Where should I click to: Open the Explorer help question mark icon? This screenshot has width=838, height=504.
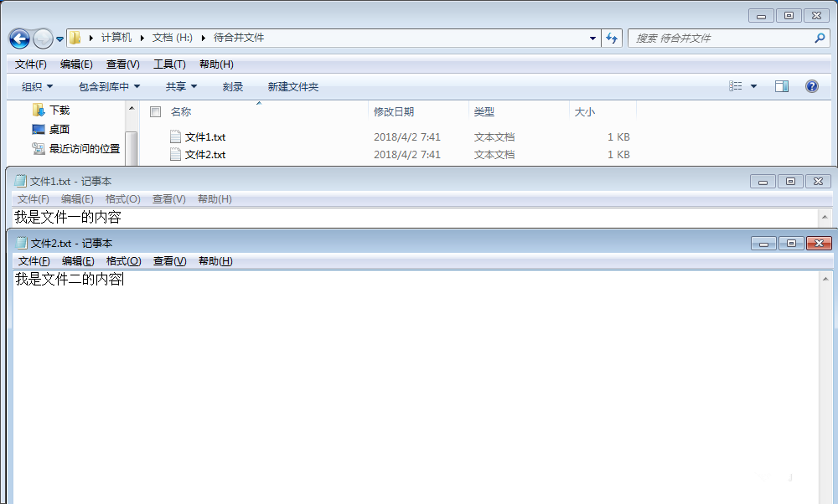coord(812,86)
